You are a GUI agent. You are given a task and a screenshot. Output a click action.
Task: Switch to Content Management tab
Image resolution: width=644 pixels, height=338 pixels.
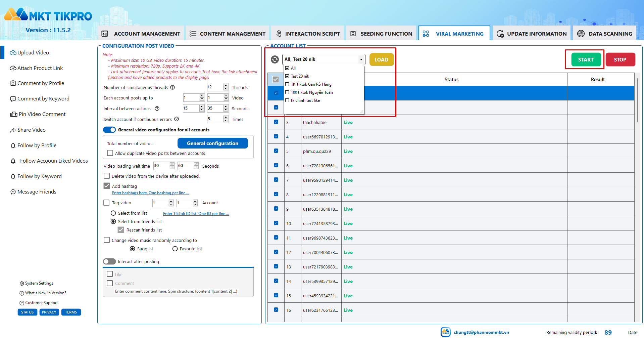pyautogui.click(x=228, y=34)
